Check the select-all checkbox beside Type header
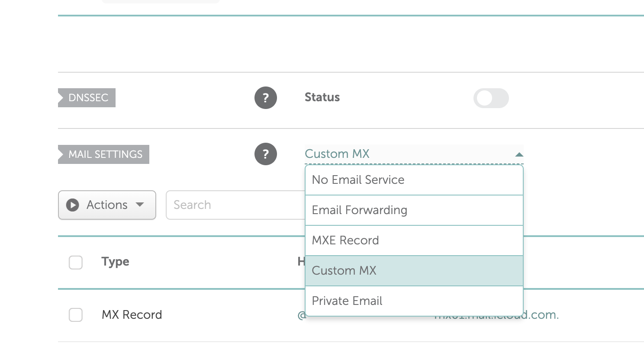 (76, 262)
